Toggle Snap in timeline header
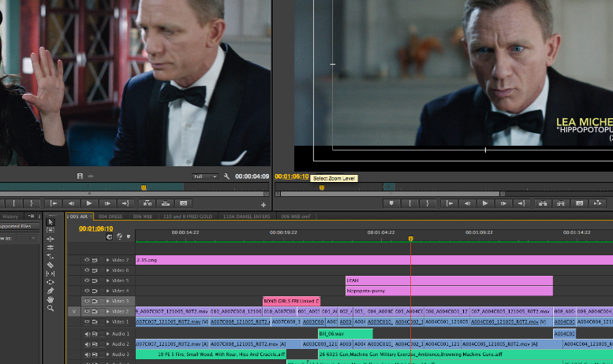613x364 pixels. click(x=109, y=236)
